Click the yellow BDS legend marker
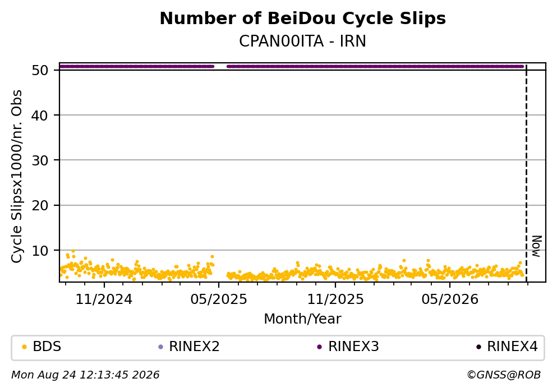Screen dimensions: 557x392 (x=25, y=347)
